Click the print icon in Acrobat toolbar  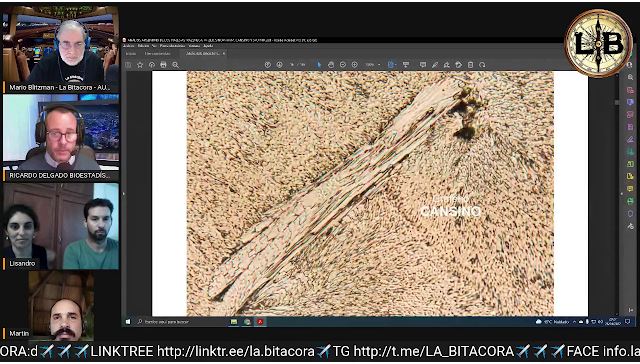163,65
